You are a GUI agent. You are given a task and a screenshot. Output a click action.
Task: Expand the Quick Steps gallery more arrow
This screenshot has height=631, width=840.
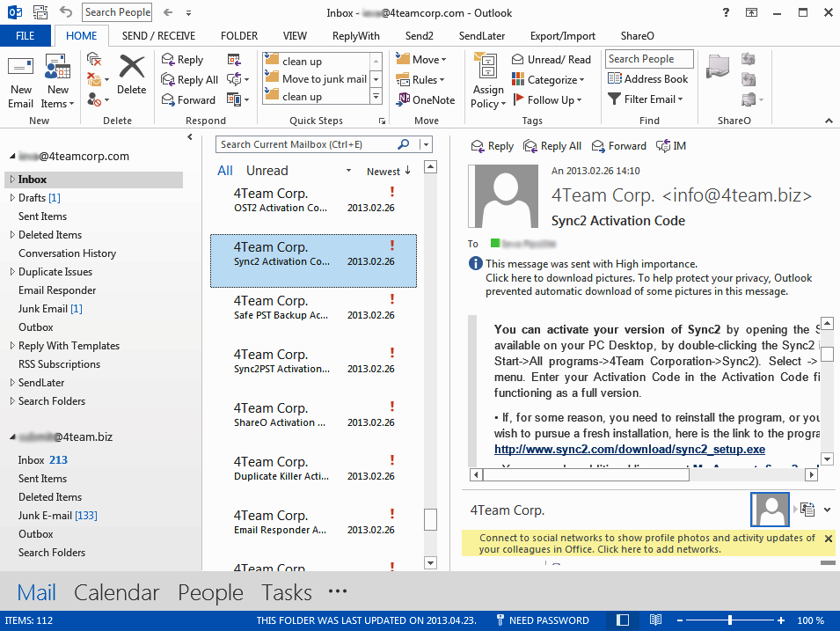point(376,97)
